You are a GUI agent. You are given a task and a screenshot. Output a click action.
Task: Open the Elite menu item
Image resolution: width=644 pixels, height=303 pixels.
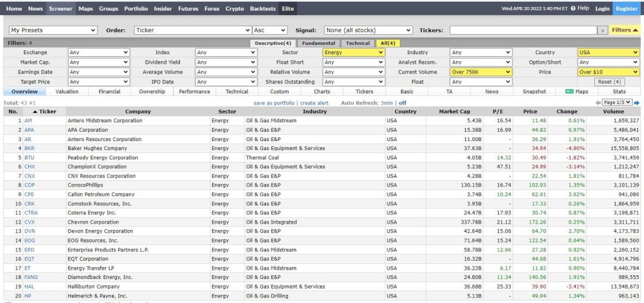pos(287,9)
